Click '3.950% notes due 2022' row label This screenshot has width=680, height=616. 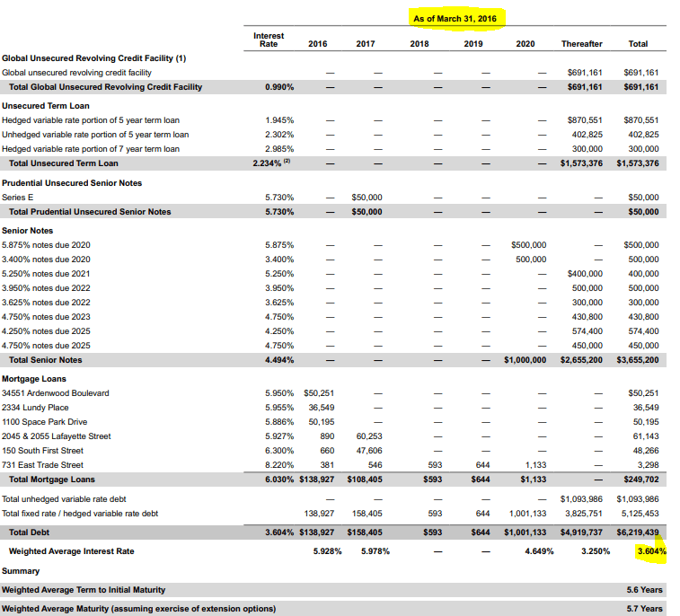tap(46, 288)
